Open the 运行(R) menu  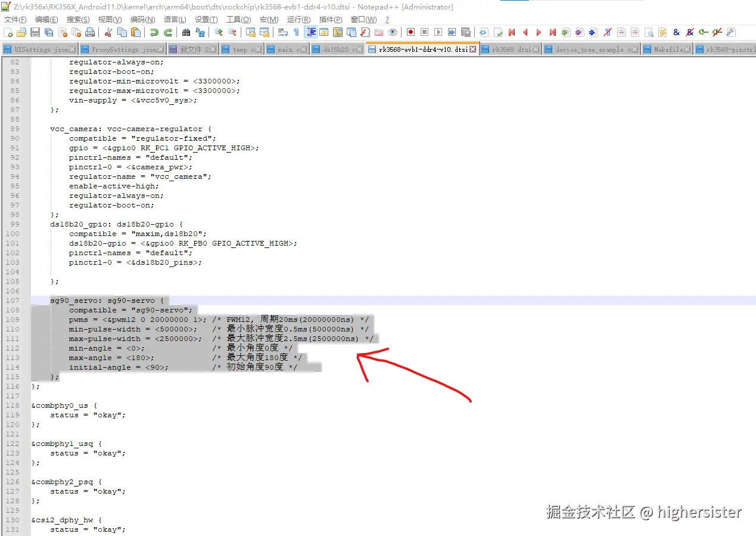(x=298, y=20)
